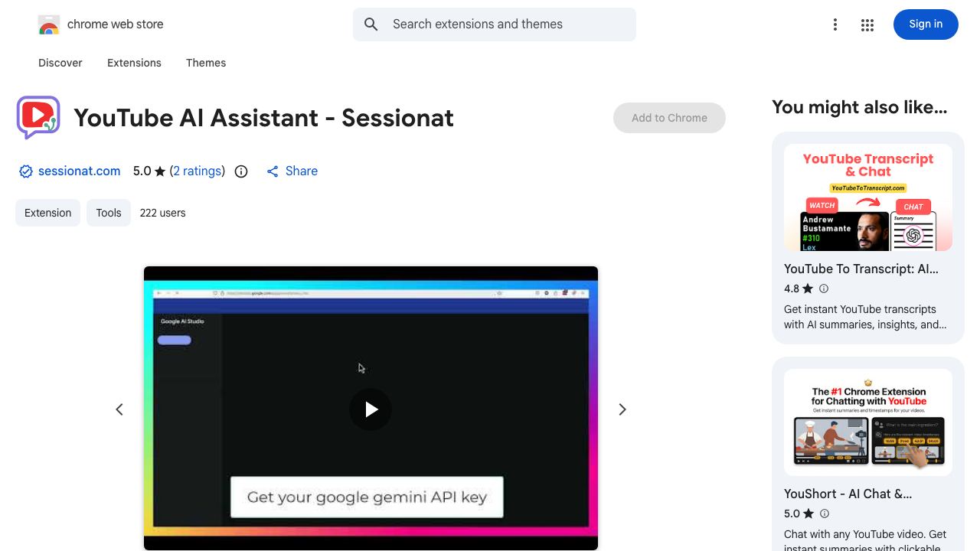The height and width of the screenshot is (551, 980).
Task: Click info icon next to YouShort 5.0 rating
Action: [824, 514]
